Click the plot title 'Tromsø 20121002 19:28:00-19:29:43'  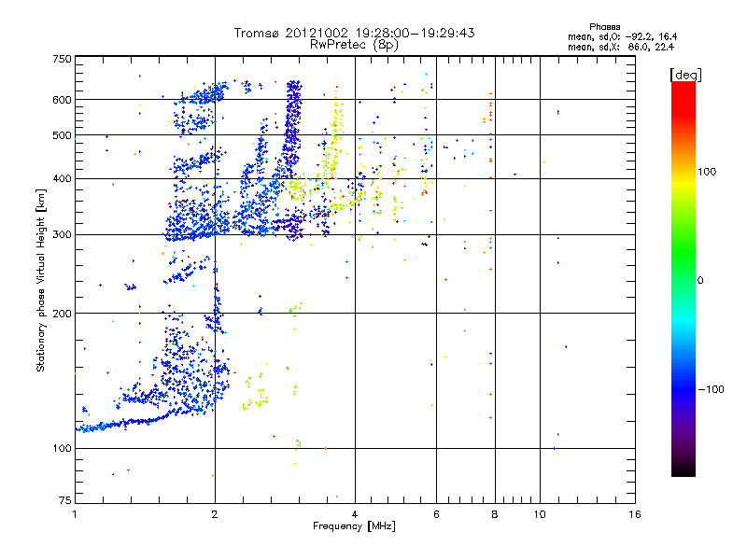pos(354,33)
